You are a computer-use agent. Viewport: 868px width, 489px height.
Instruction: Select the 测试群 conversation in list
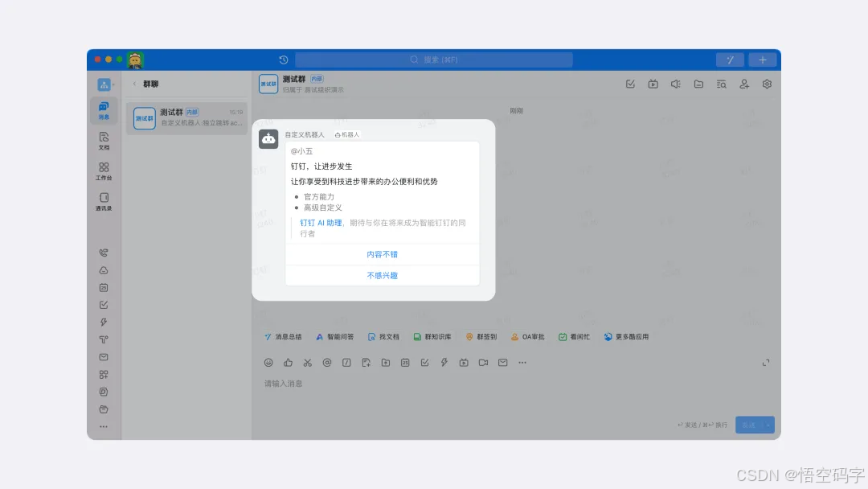pyautogui.click(x=186, y=117)
